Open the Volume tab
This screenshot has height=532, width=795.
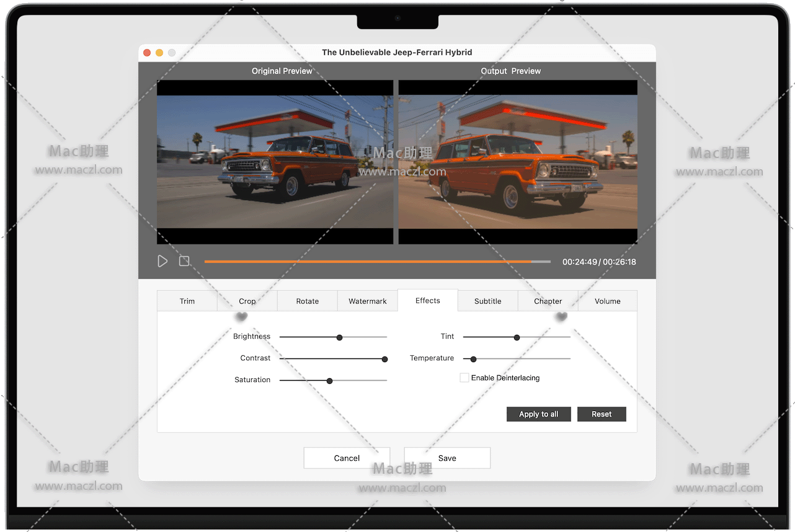coord(607,301)
